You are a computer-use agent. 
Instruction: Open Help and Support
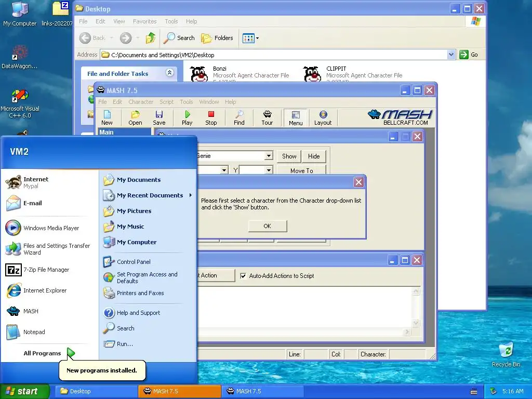131,313
